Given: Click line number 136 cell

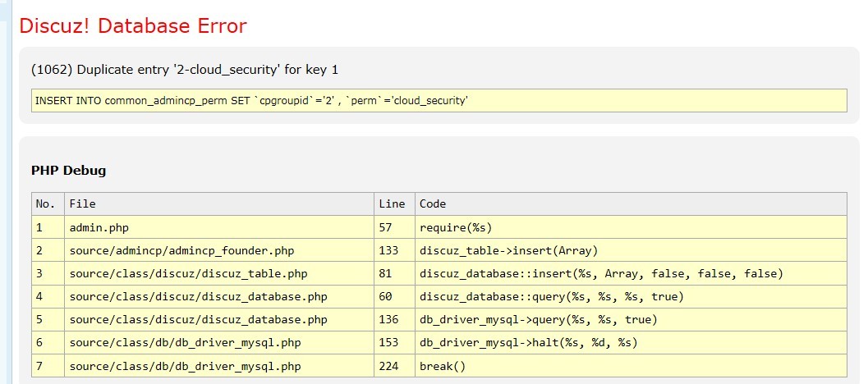Looking at the screenshot, I should (x=394, y=320).
